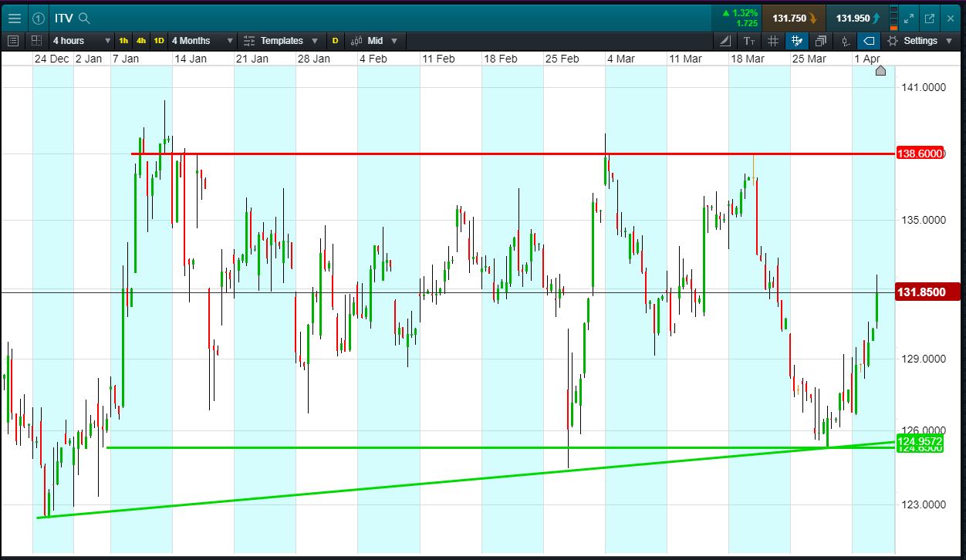This screenshot has height=560, width=966.
Task: Open the Mid price type dropdown
Action: coord(374,40)
